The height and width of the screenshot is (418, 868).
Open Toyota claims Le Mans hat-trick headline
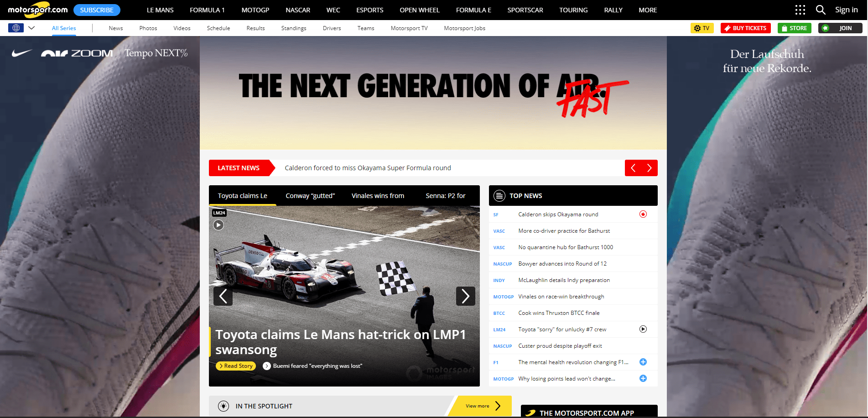tap(340, 342)
